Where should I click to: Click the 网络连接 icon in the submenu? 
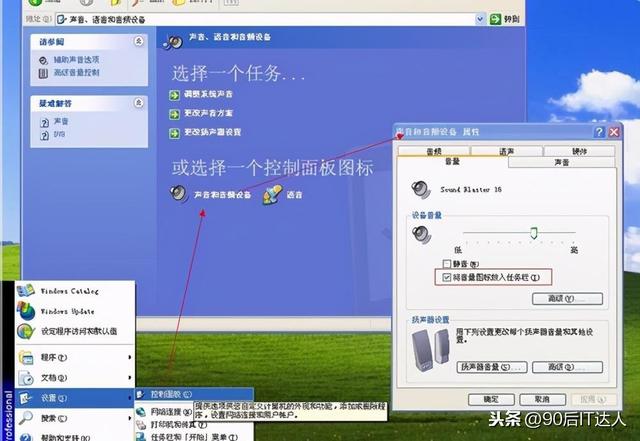tap(141, 412)
